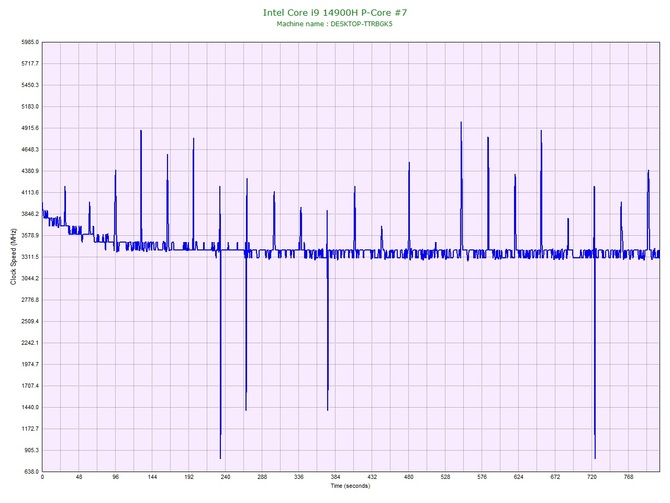Click the y-axis value 905.3
This screenshot has width=670, height=503.
point(31,450)
